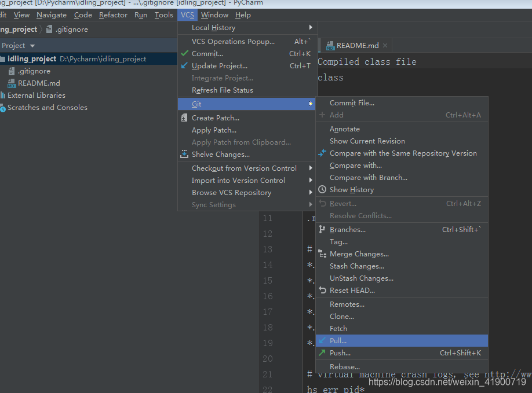532x393 pixels.
Task: Choose Annotate in Git submenu
Action: 402,128
